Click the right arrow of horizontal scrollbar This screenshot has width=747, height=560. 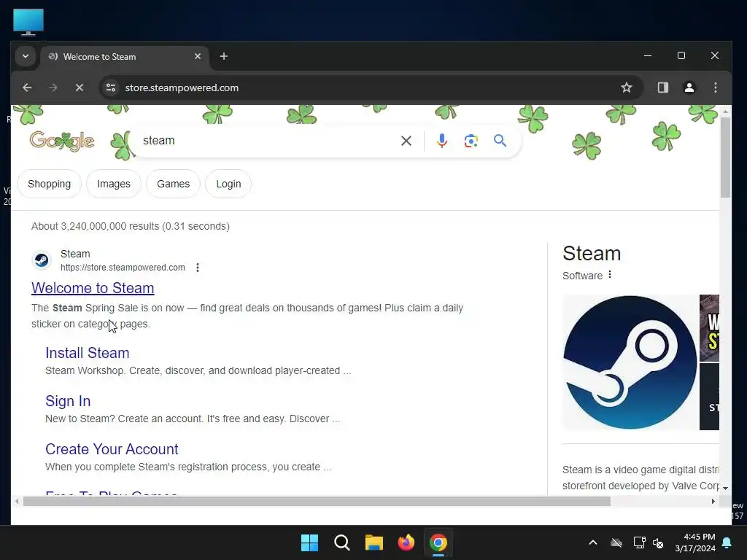click(713, 502)
